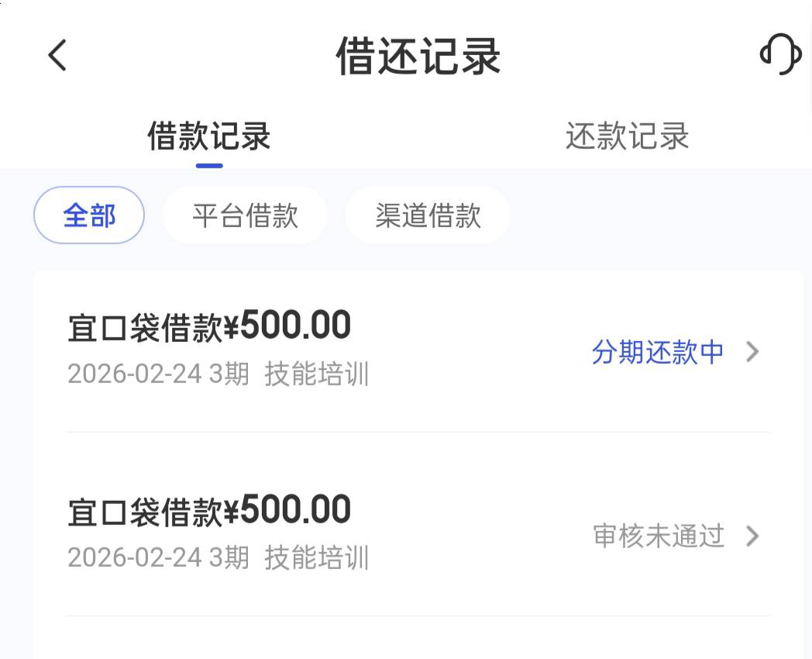Click the blue underline beneath 借款记录
This screenshot has width=812, height=659.
209,165
